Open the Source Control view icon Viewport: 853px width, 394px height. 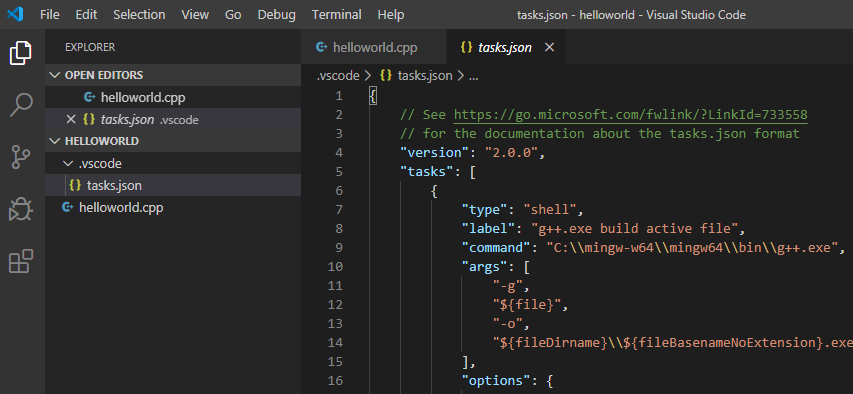pyautogui.click(x=22, y=157)
